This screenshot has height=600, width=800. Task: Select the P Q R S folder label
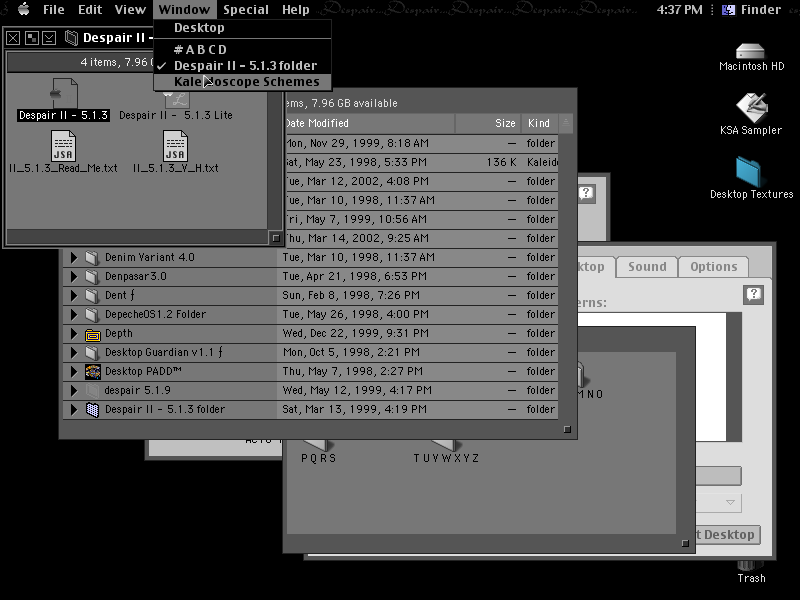click(319, 458)
